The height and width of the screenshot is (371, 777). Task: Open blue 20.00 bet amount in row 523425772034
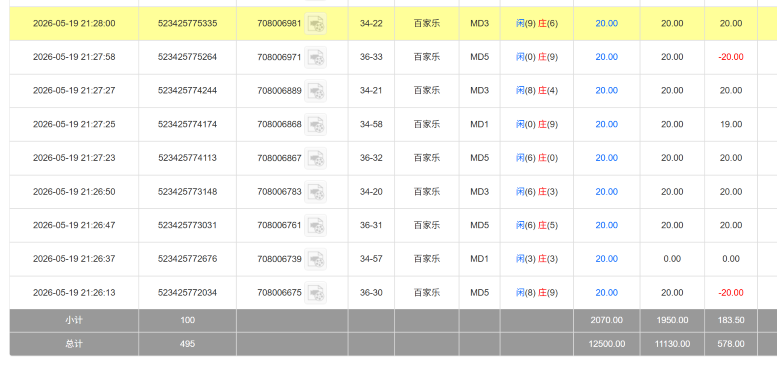(607, 293)
